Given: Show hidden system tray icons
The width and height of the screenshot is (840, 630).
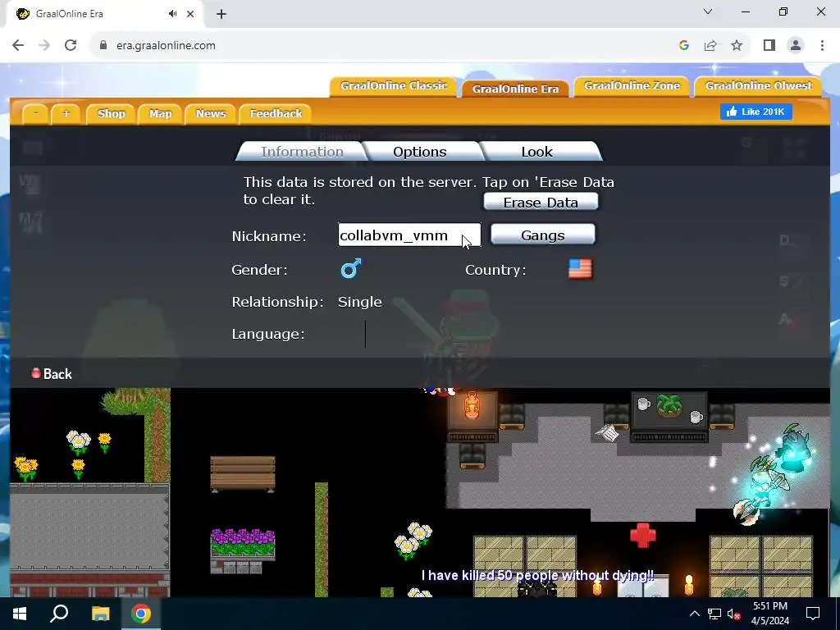Looking at the screenshot, I should pos(694,614).
